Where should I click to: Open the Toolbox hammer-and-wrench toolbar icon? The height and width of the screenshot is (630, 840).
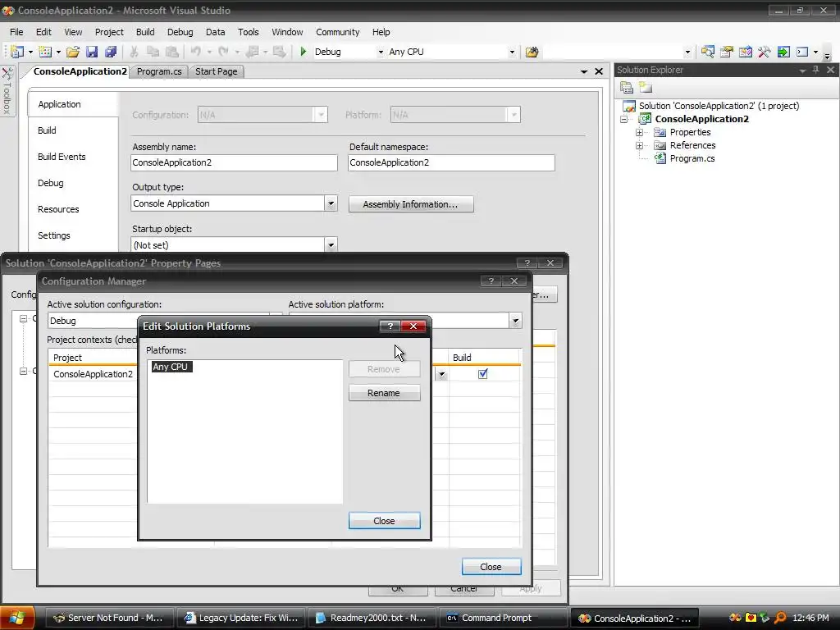(764, 52)
